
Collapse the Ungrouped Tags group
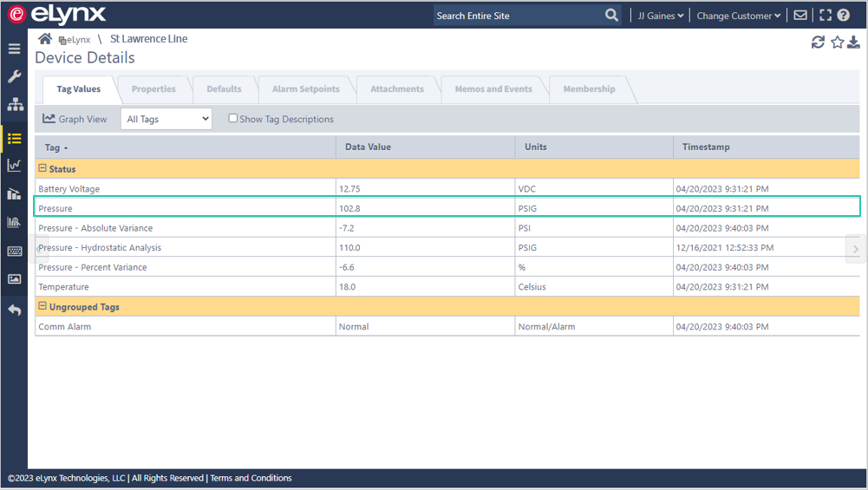coord(42,306)
